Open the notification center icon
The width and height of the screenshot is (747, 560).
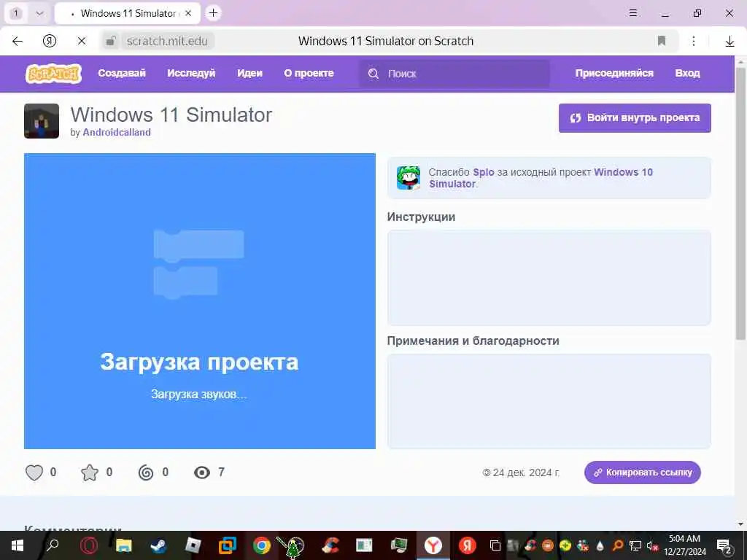point(724,546)
